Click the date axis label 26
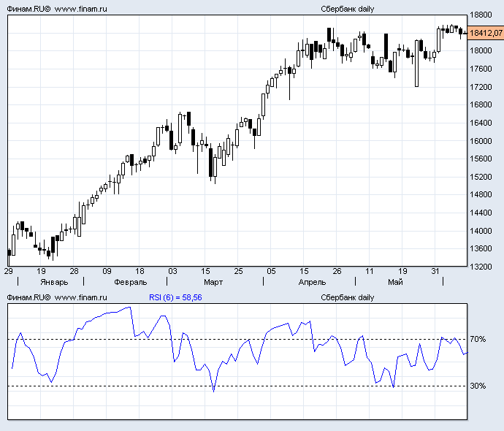The height and width of the screenshot is (431, 504). pos(337,271)
